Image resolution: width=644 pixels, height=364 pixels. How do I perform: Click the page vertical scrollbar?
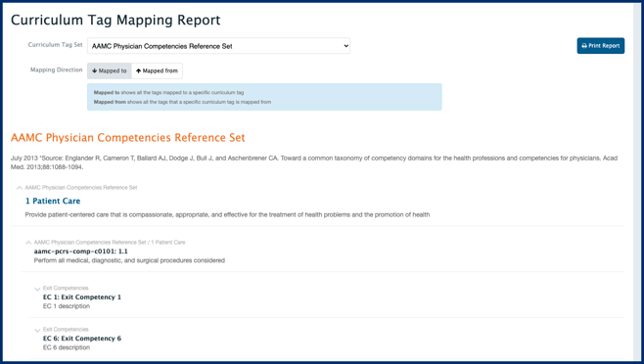[x=637, y=181]
